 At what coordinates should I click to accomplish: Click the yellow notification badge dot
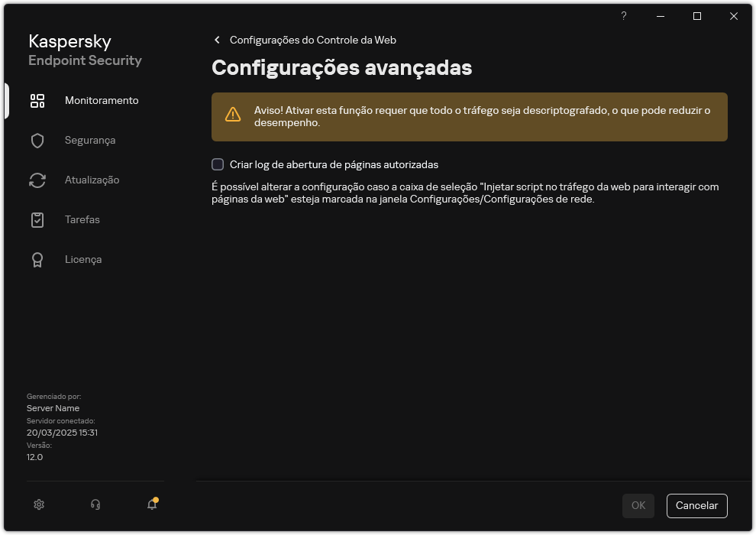point(156,498)
